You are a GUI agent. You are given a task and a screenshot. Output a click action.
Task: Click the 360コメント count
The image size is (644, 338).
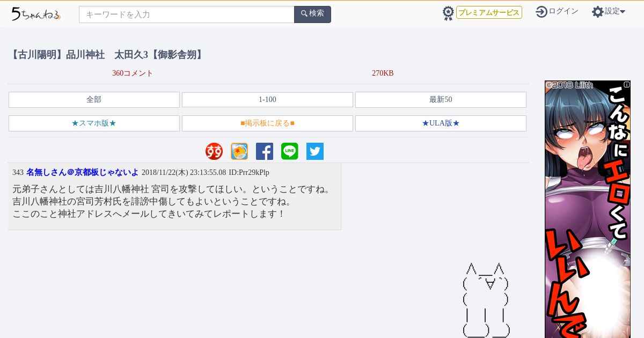133,74
